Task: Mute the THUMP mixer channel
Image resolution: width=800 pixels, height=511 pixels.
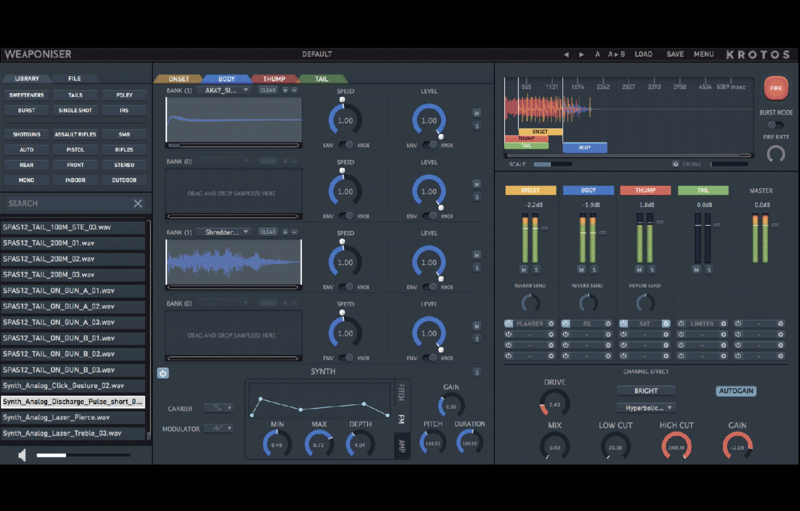Action: click(639, 269)
